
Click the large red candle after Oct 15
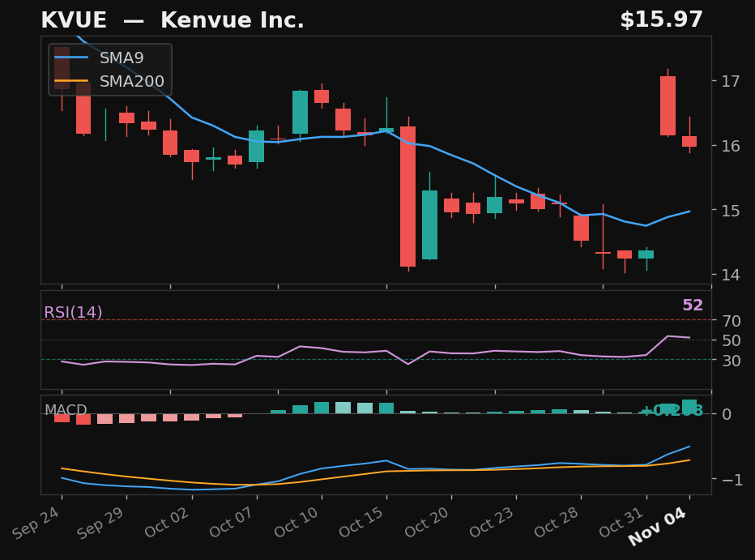point(407,196)
